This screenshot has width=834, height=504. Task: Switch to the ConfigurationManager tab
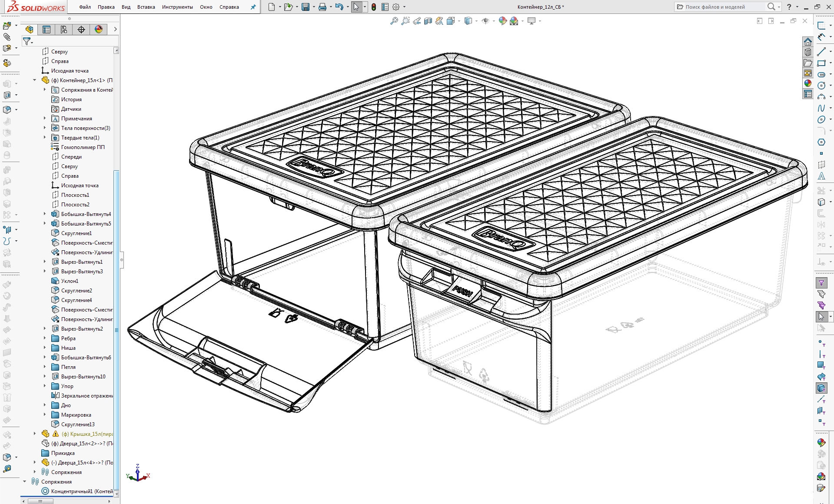point(64,29)
